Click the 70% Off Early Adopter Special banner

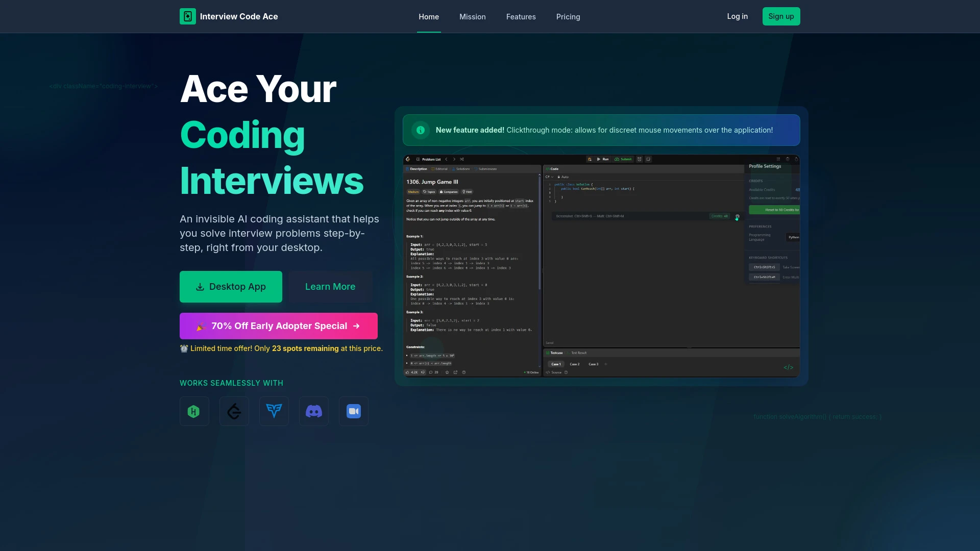(x=278, y=325)
